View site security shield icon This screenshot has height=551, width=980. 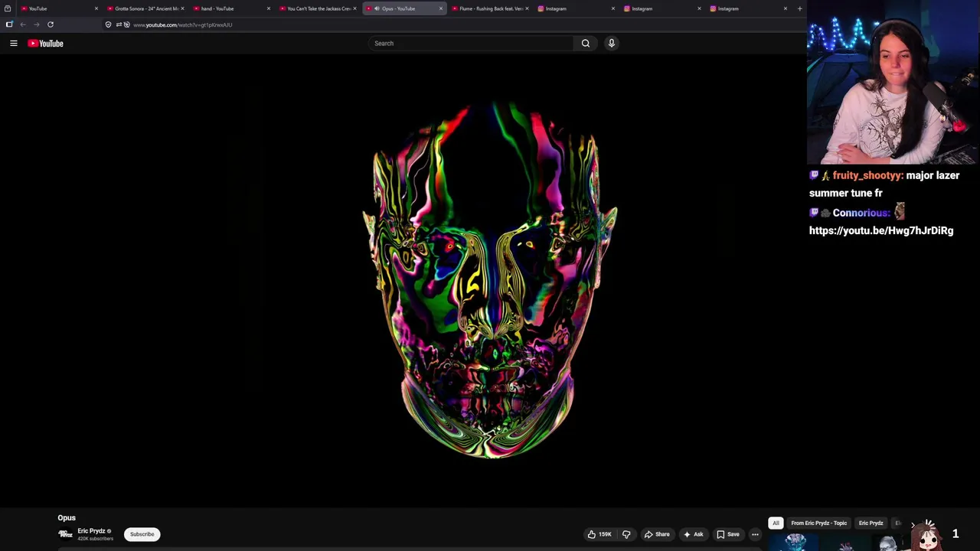(108, 24)
